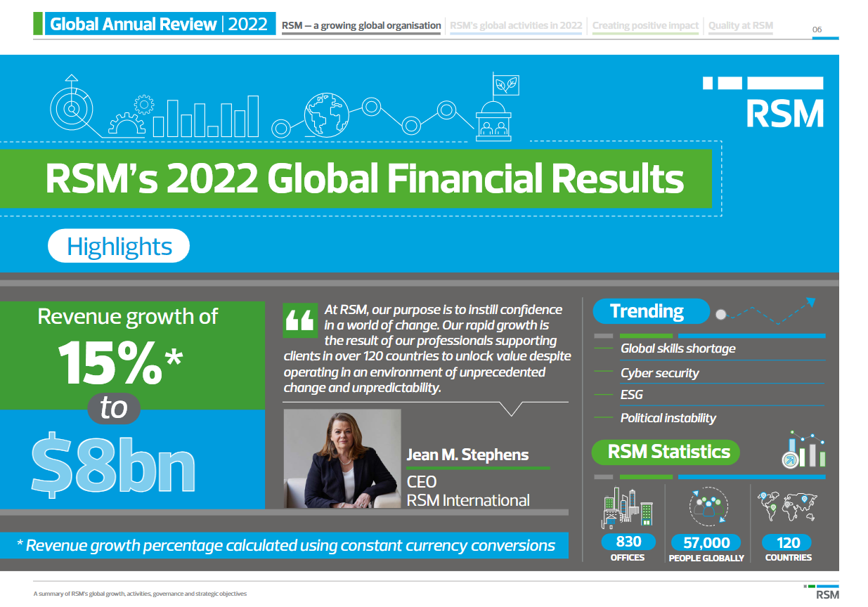Click the bar chart icon beside RSM Statistics
The width and height of the screenshot is (868, 607).
pyautogui.click(x=803, y=450)
